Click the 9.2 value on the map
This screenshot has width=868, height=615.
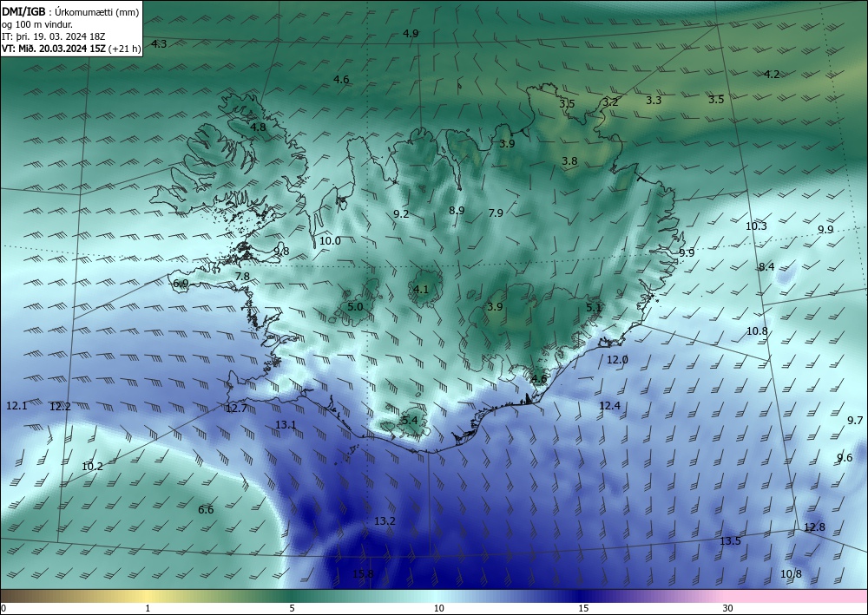point(401,213)
